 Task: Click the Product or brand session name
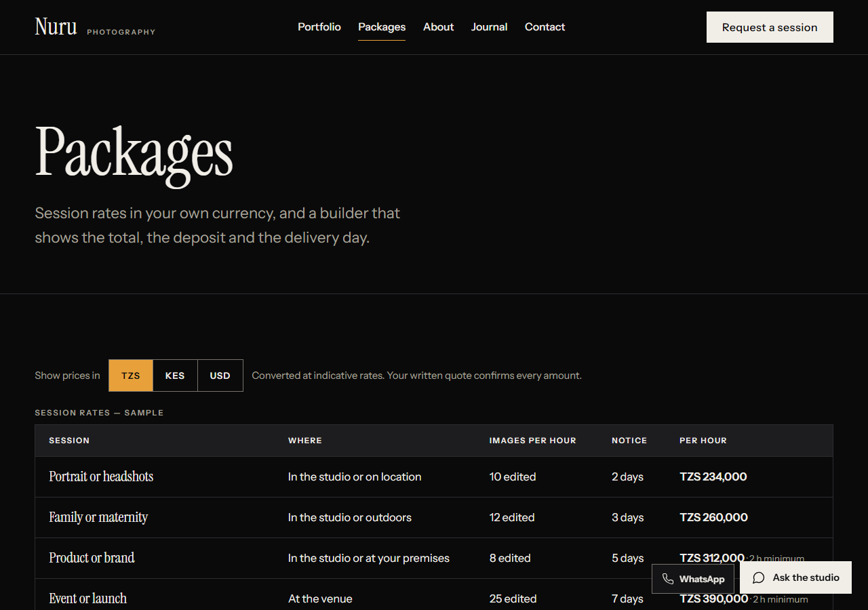pos(92,558)
